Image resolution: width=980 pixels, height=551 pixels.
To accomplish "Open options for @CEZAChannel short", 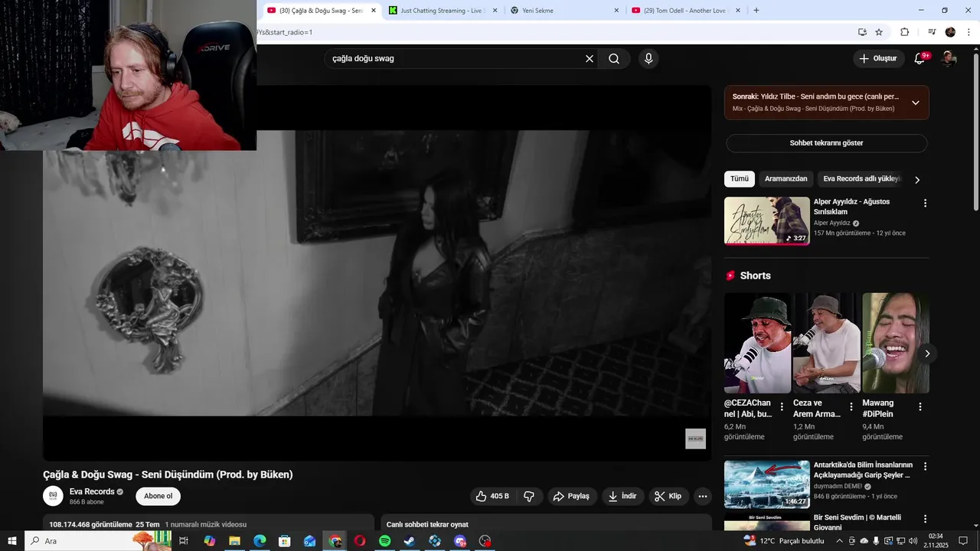I will (782, 407).
